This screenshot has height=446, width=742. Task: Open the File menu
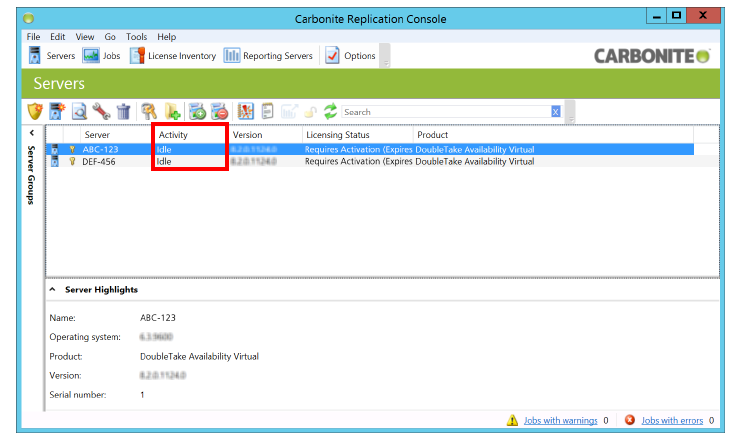point(33,36)
